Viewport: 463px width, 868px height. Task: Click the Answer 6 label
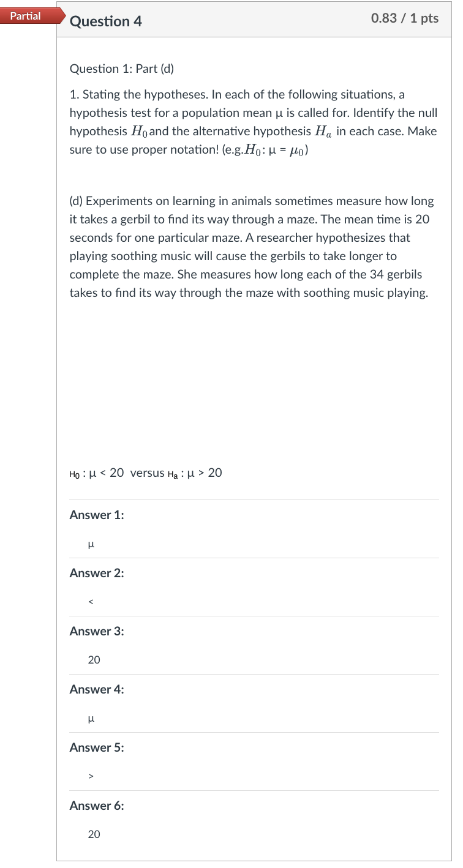(96, 806)
